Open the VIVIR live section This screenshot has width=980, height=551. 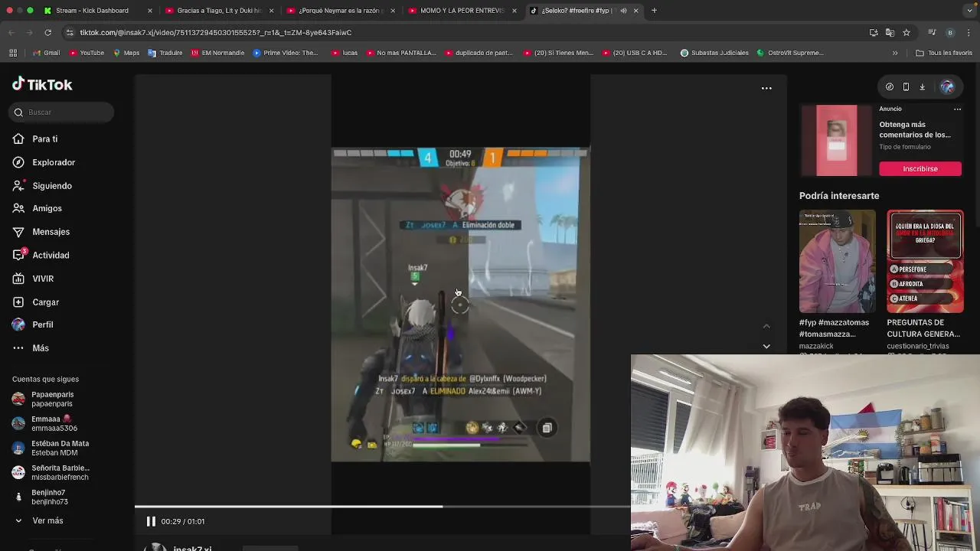click(42, 279)
